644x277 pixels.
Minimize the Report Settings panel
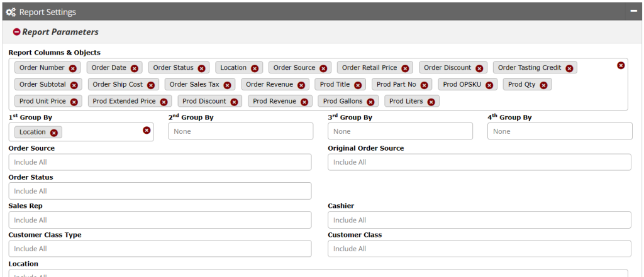coord(635,11)
